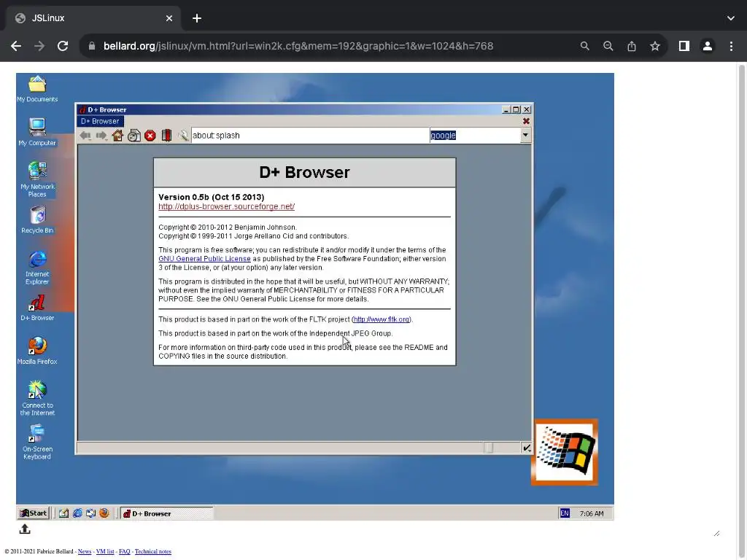Share this page via Chrome share icon
Image resolution: width=747 pixels, height=560 pixels.
pyautogui.click(x=631, y=46)
